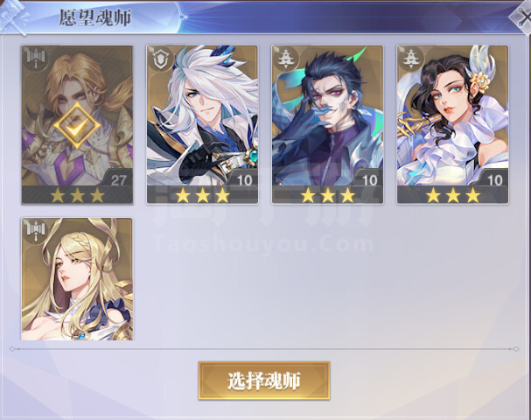Click the hammer emblem beside 愿望魂师 title
531x420 pixels.
15,17
